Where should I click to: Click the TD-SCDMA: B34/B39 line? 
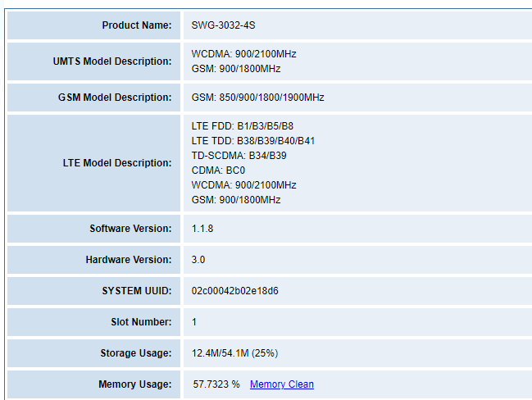[x=239, y=156]
